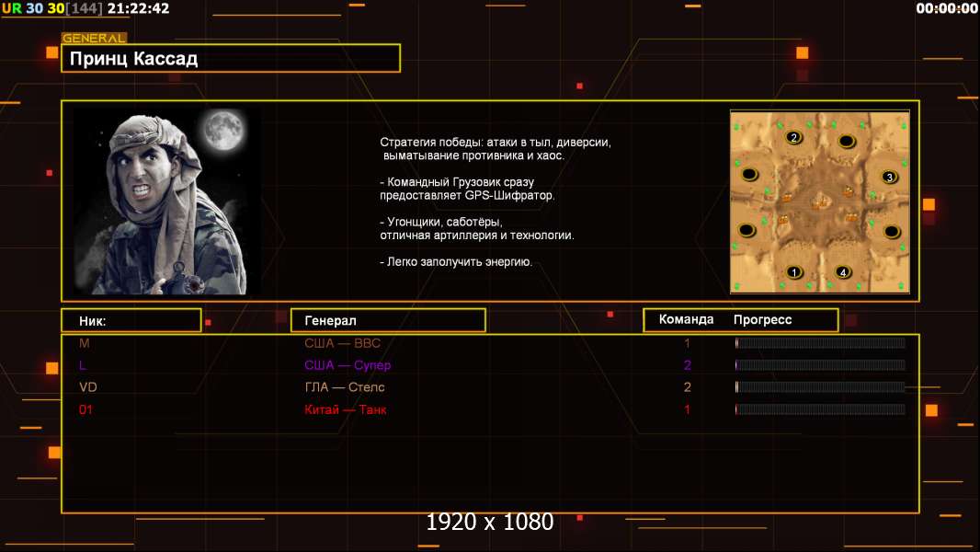This screenshot has height=552, width=980.
Task: Click the 'предоставляет GPS-Шифратор' line
Action: 467,195
